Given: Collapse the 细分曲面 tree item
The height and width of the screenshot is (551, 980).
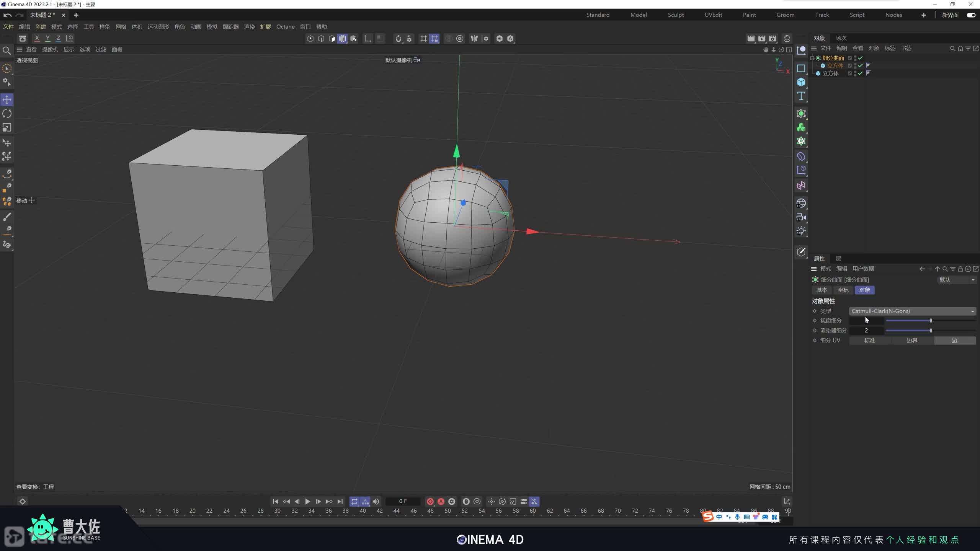Looking at the screenshot, I should click(x=812, y=58).
